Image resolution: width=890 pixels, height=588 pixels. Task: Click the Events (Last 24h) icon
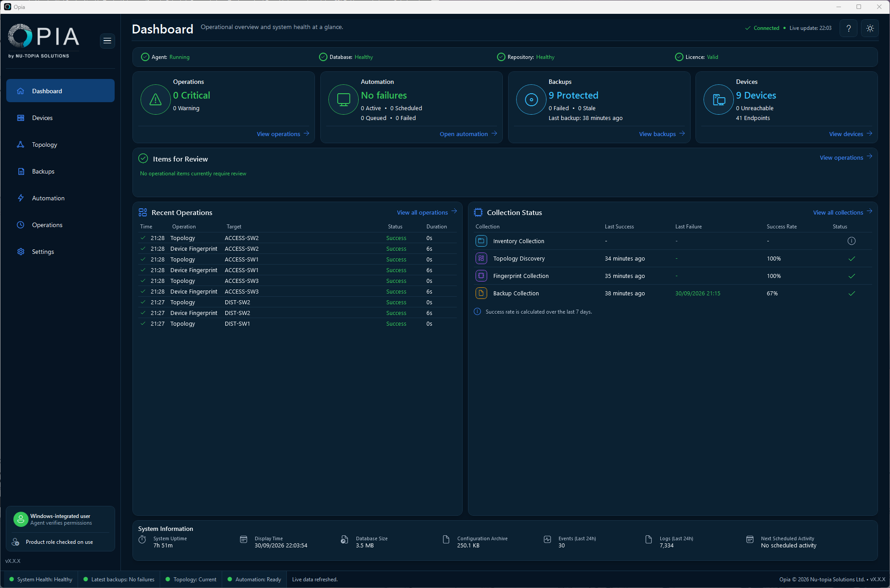click(x=547, y=540)
